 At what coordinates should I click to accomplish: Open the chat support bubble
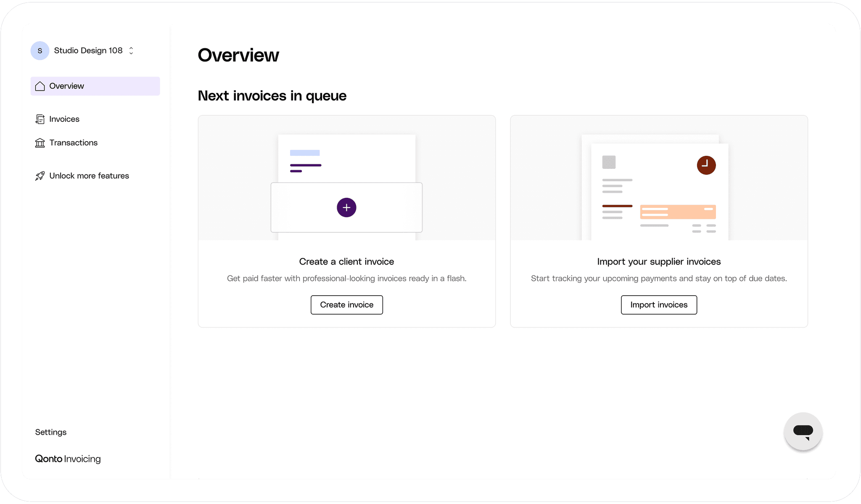[803, 431]
